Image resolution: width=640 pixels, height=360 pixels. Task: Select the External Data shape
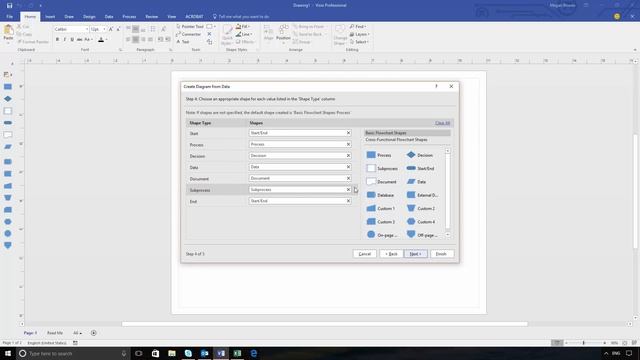[x=422, y=195]
